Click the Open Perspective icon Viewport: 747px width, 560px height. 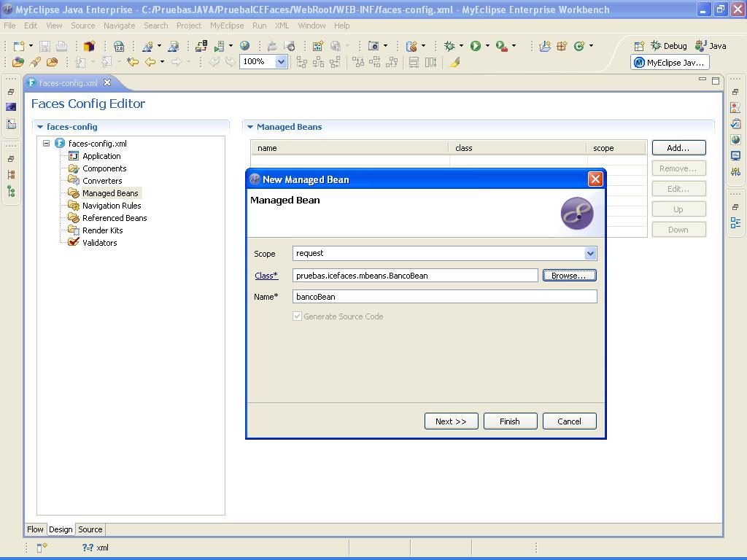pyautogui.click(x=639, y=46)
